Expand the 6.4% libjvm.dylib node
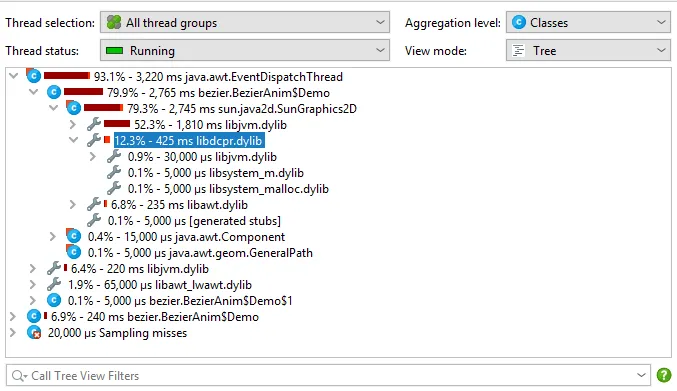Image resolution: width=677 pixels, height=391 pixels. click(33, 268)
